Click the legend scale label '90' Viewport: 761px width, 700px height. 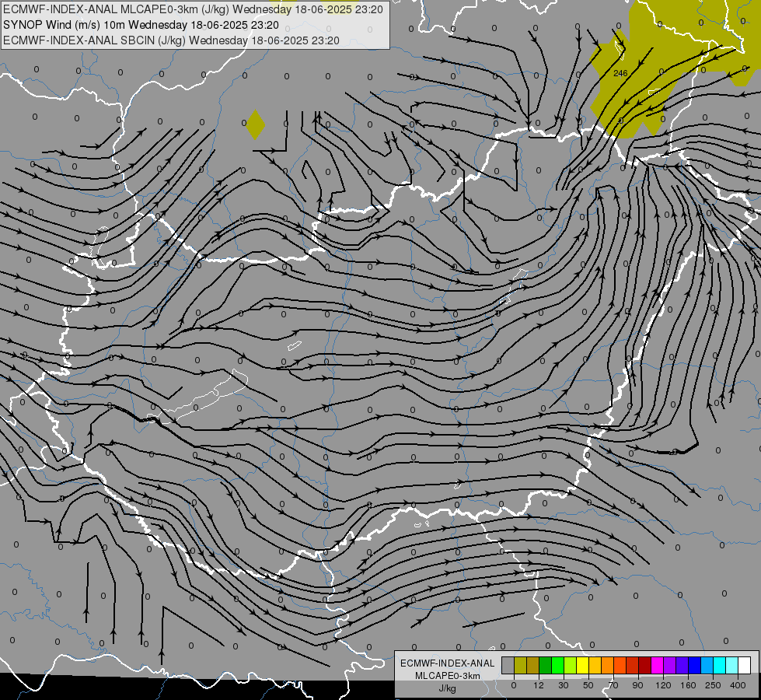[638, 685]
